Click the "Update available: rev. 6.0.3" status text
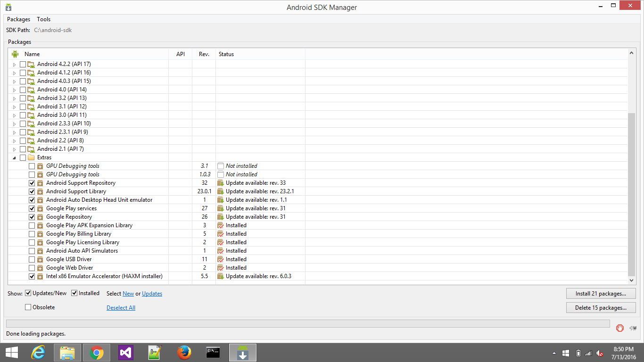 tap(258, 276)
